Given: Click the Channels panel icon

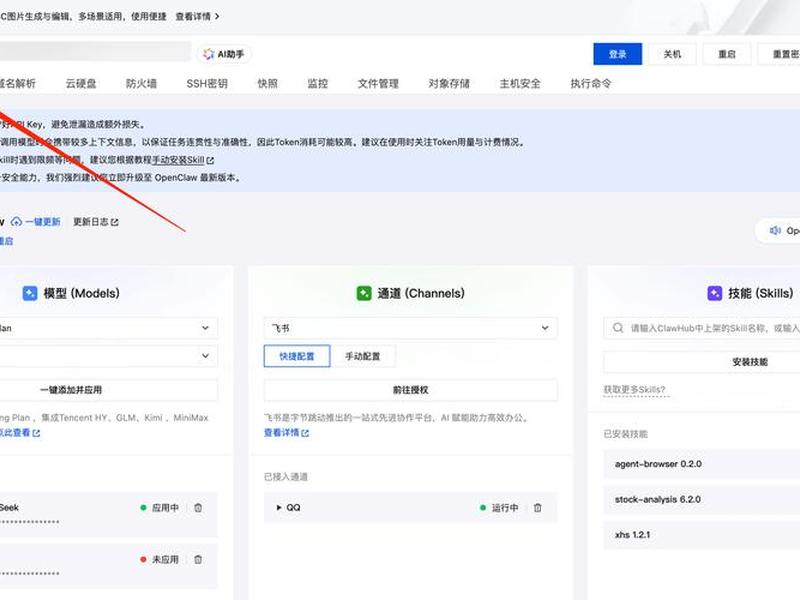Looking at the screenshot, I should coord(364,293).
